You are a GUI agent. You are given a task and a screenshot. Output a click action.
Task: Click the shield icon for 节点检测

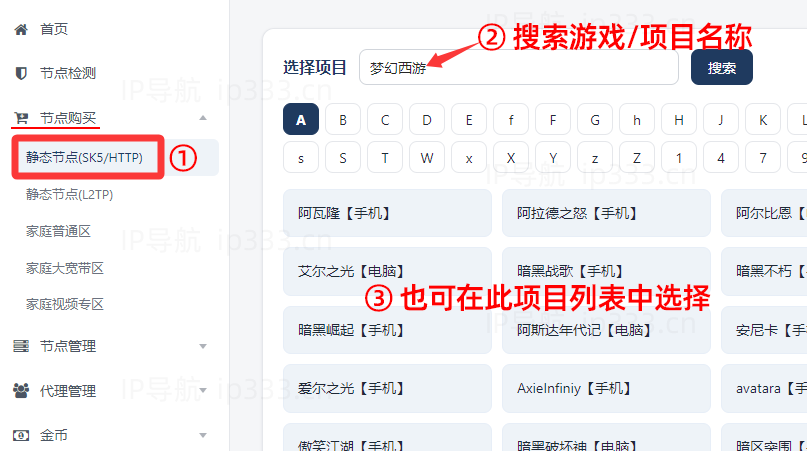point(21,74)
